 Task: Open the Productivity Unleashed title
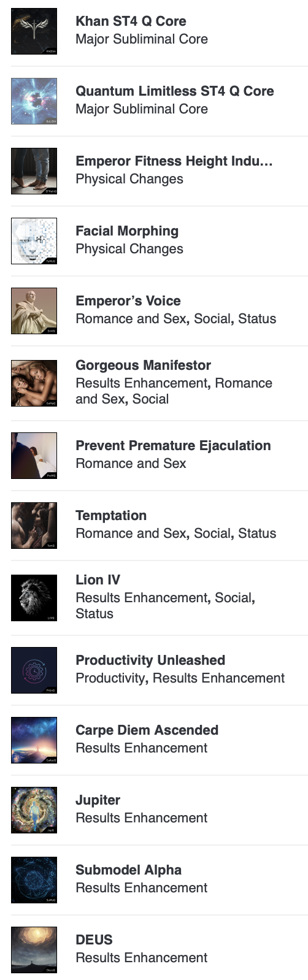[x=150, y=660]
